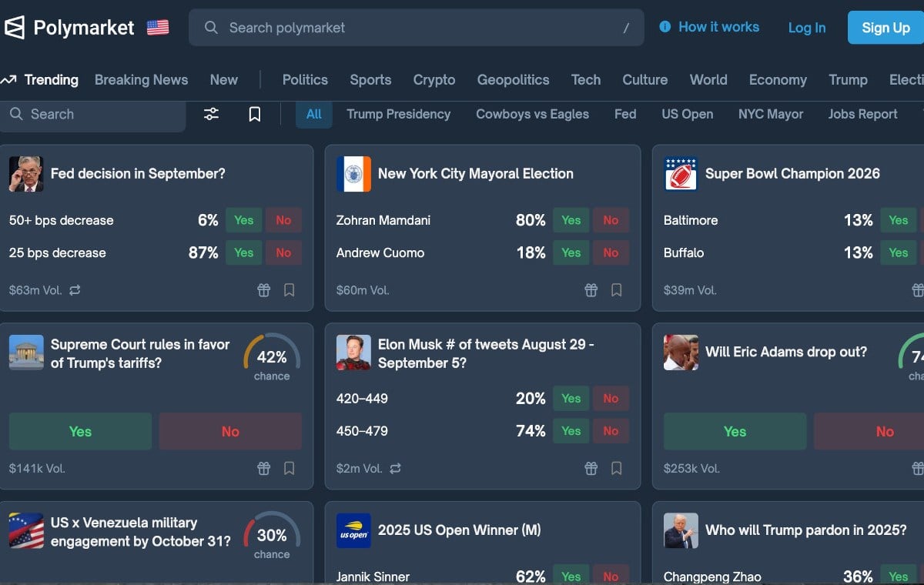Click the repeat icon next to $63m Vol.
Viewport: 924px width, 585px height.
pos(75,290)
